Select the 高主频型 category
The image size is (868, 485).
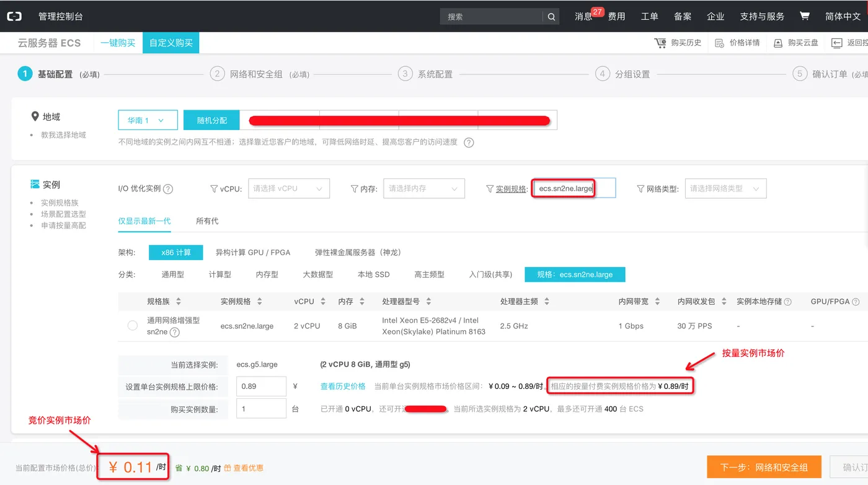(430, 274)
